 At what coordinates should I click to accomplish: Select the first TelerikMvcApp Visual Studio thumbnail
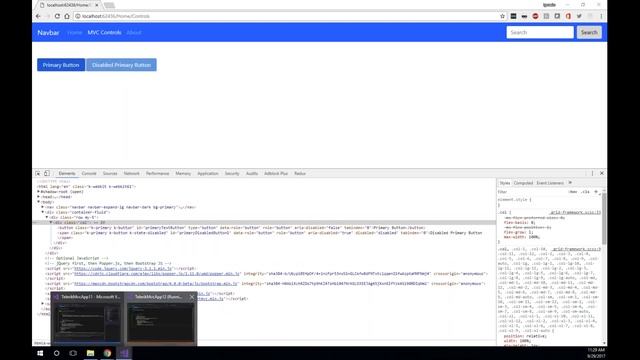click(87, 318)
